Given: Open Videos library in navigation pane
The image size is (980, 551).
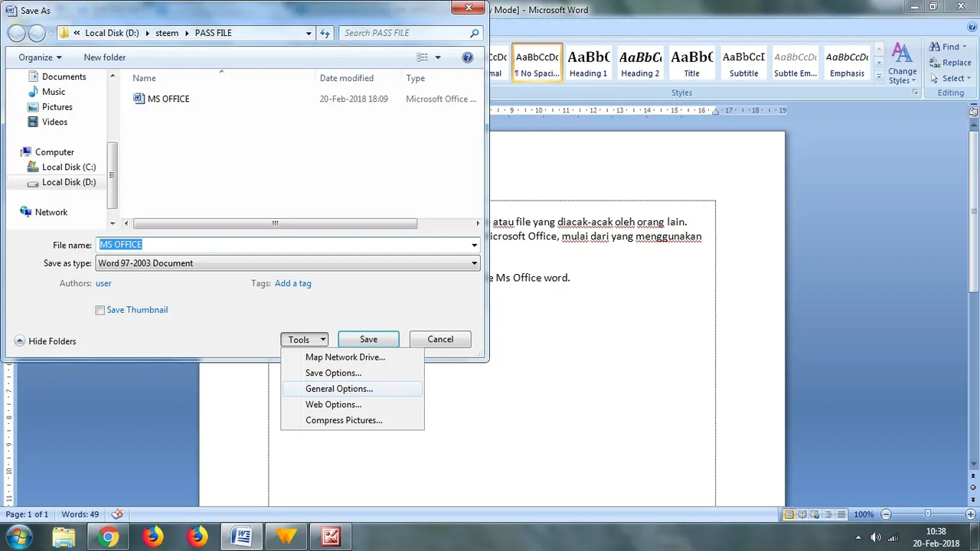Looking at the screenshot, I should 54,122.
